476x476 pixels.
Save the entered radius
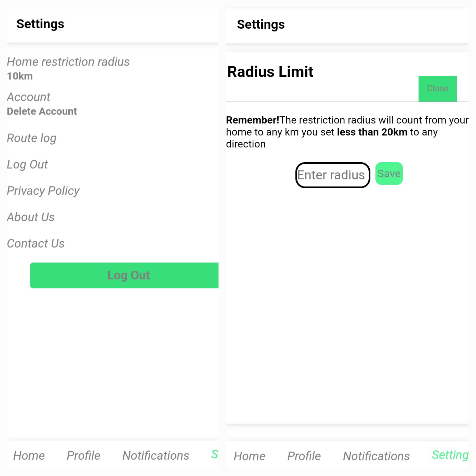(x=389, y=174)
